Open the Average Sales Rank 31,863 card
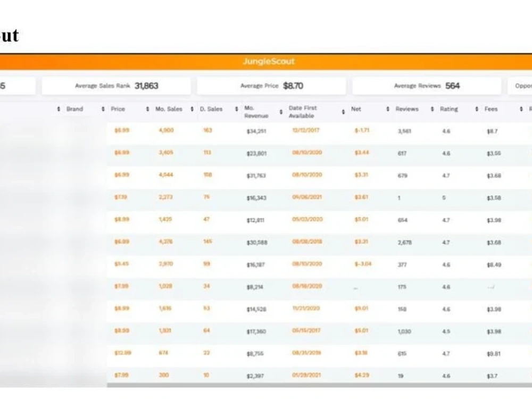This screenshot has width=532, height=399. (116, 86)
